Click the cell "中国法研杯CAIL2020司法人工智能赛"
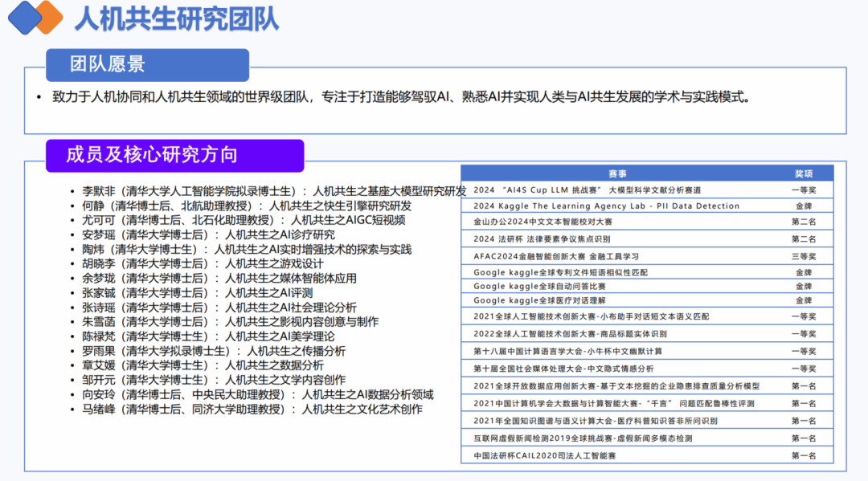Screen dimensions: 868x481 point(545,456)
